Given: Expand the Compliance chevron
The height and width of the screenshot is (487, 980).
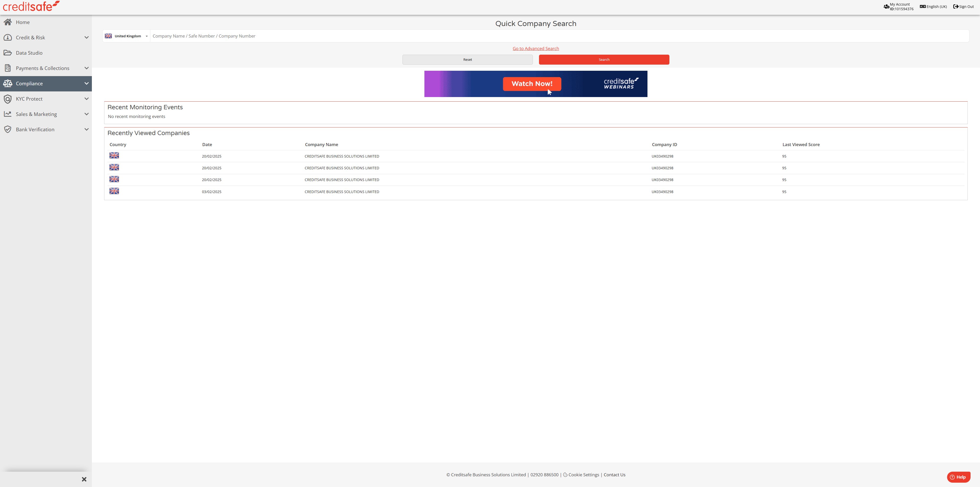Looking at the screenshot, I should (x=86, y=84).
